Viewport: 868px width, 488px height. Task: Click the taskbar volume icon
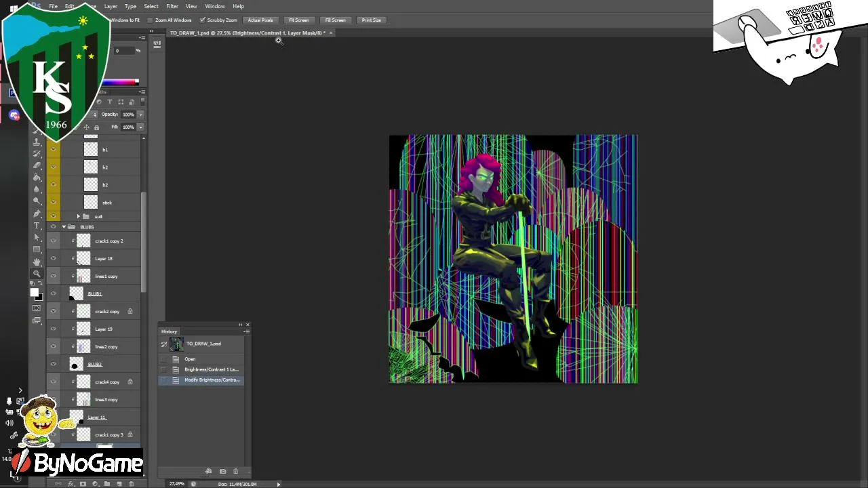pos(9,423)
